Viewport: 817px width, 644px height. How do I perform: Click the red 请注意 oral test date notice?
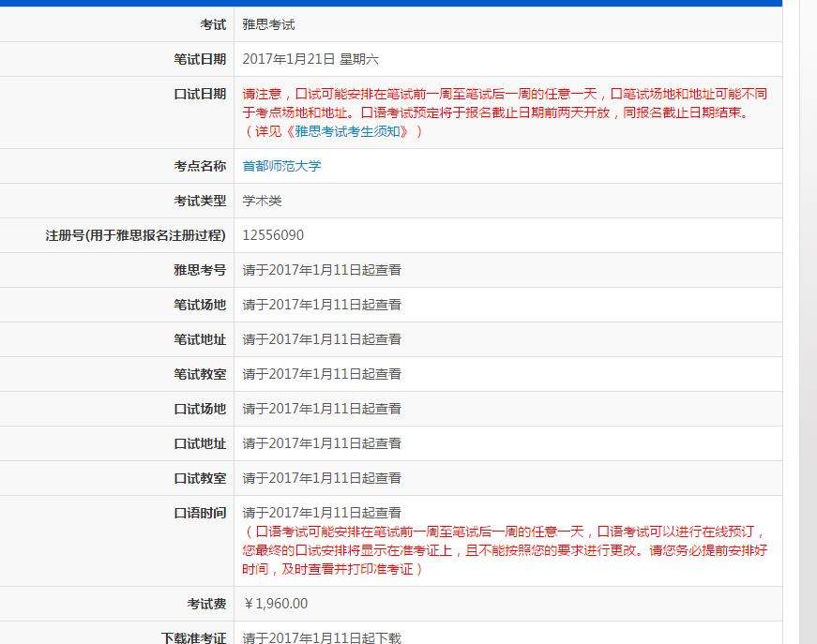(x=505, y=112)
